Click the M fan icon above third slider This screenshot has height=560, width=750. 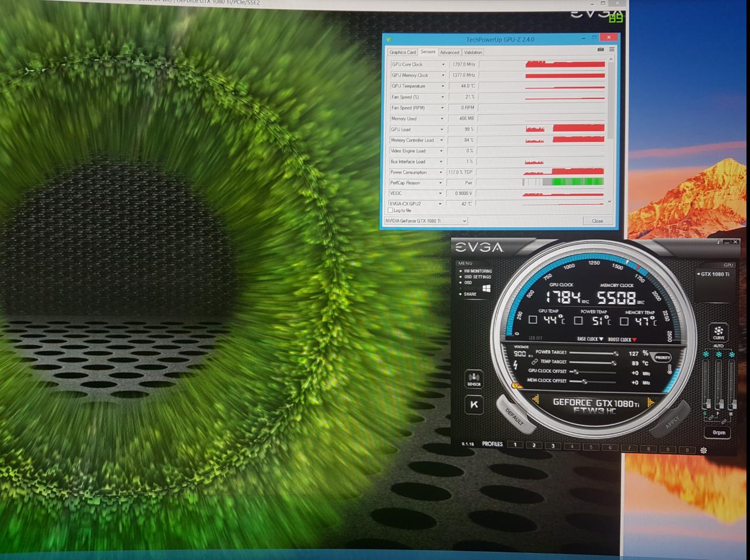click(x=731, y=354)
